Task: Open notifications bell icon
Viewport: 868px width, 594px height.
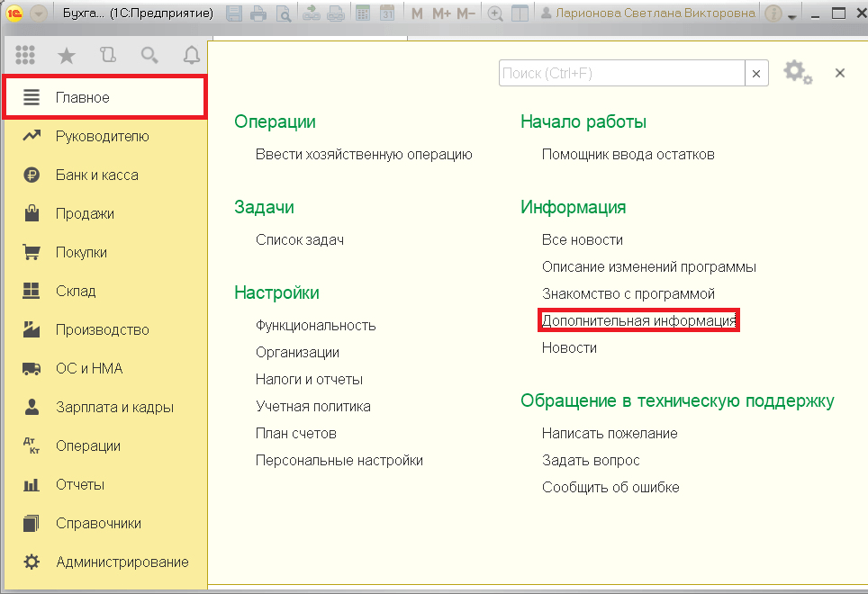Action: click(192, 55)
